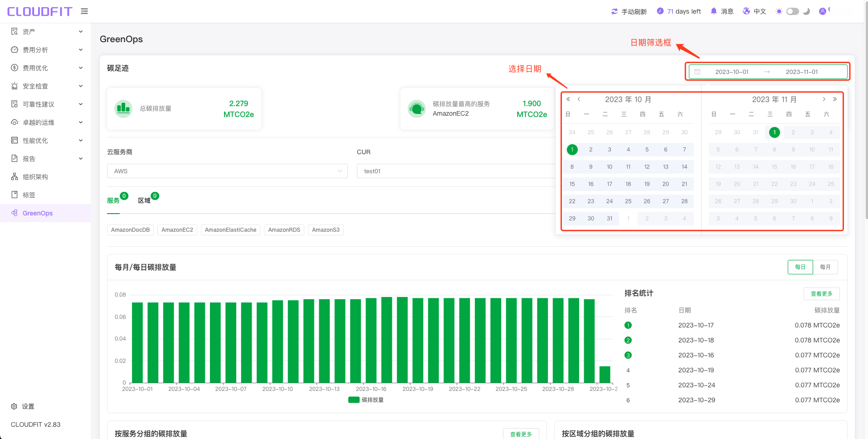Go to next month in calendar

coord(824,99)
